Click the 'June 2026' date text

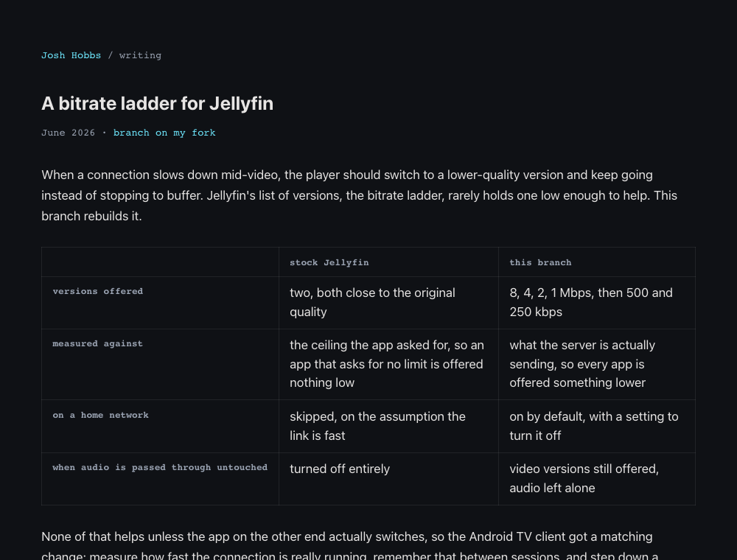(x=68, y=133)
